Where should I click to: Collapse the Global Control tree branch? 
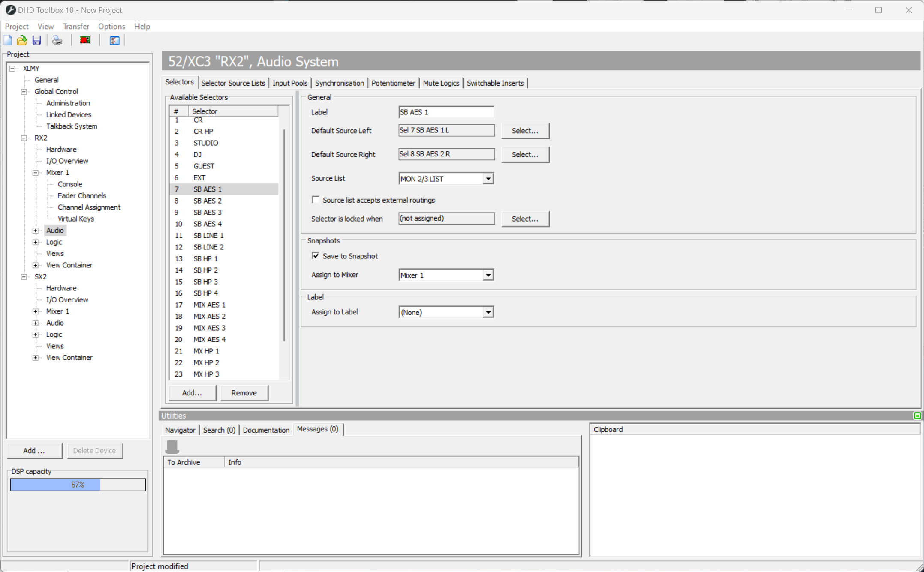point(24,91)
